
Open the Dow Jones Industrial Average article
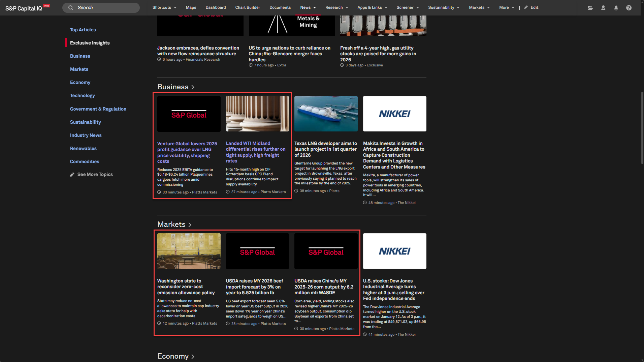(394, 290)
